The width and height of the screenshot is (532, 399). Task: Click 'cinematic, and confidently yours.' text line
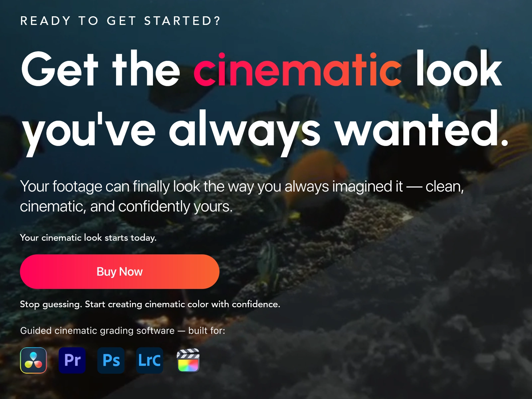point(126,206)
